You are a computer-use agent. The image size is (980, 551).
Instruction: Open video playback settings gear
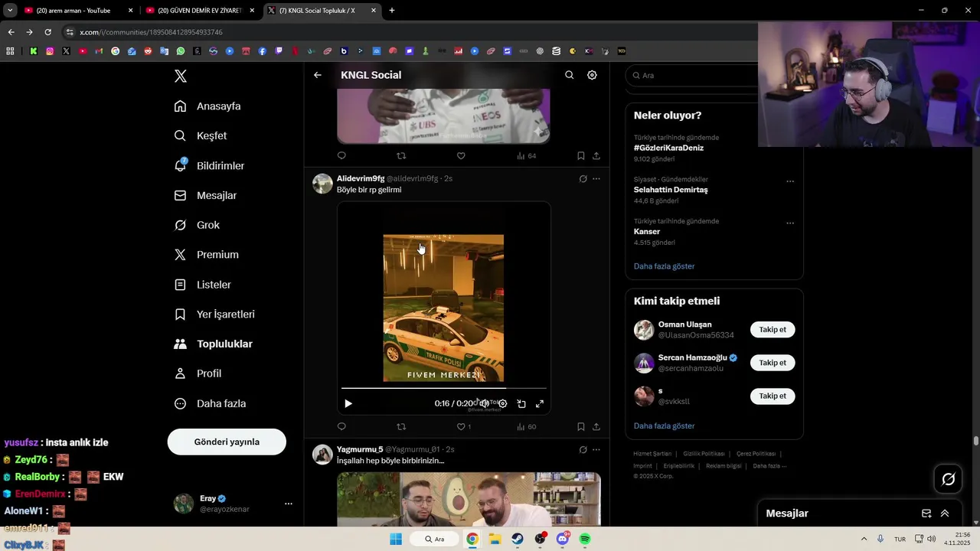[502, 403]
